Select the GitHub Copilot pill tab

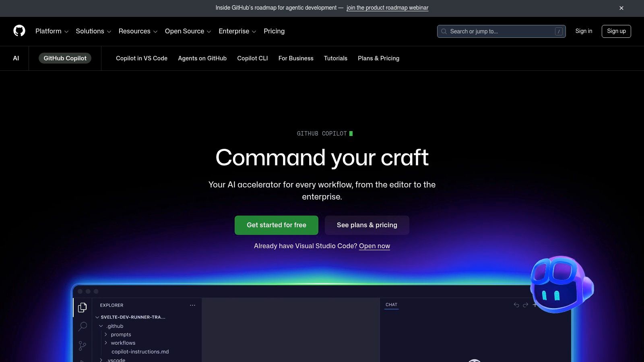click(65, 58)
